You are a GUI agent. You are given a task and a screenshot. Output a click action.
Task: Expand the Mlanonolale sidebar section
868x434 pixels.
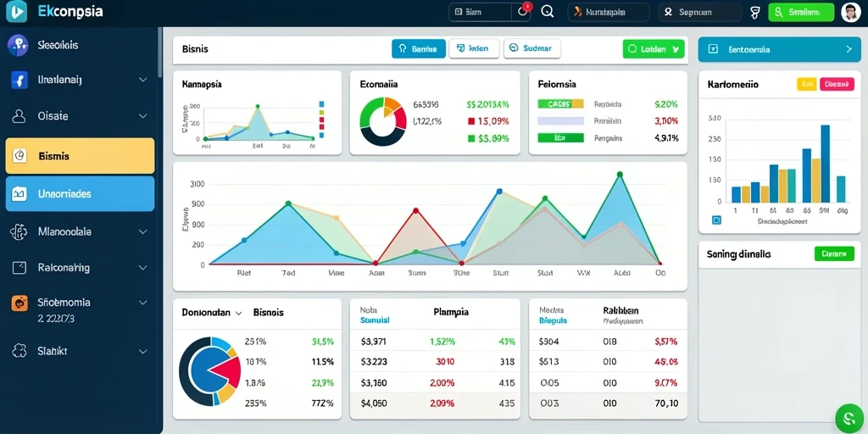[x=142, y=232]
